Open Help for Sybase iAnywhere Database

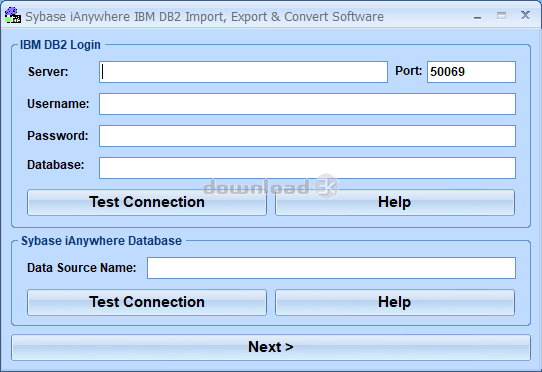tap(395, 302)
